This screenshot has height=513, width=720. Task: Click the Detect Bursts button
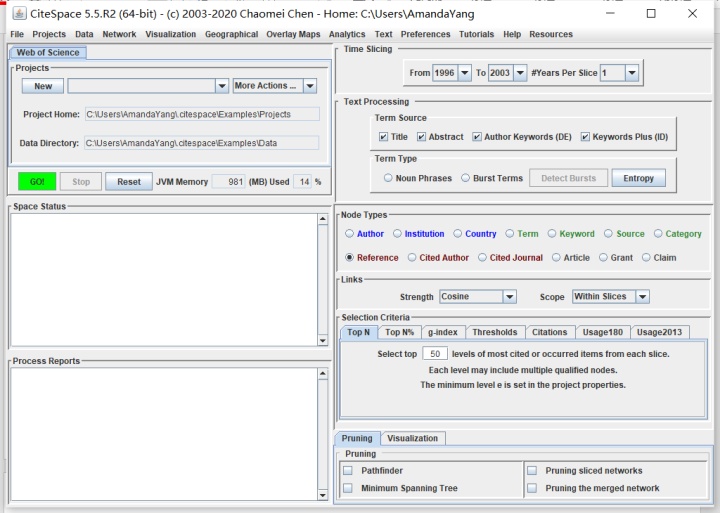click(x=568, y=178)
